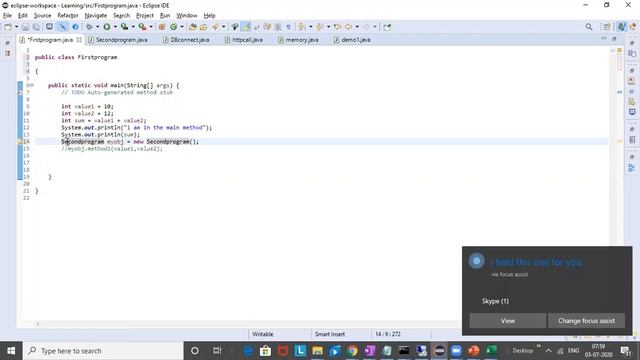Open the Back history dropdown arrow
This screenshot has width=640, height=360.
pos(357,27)
